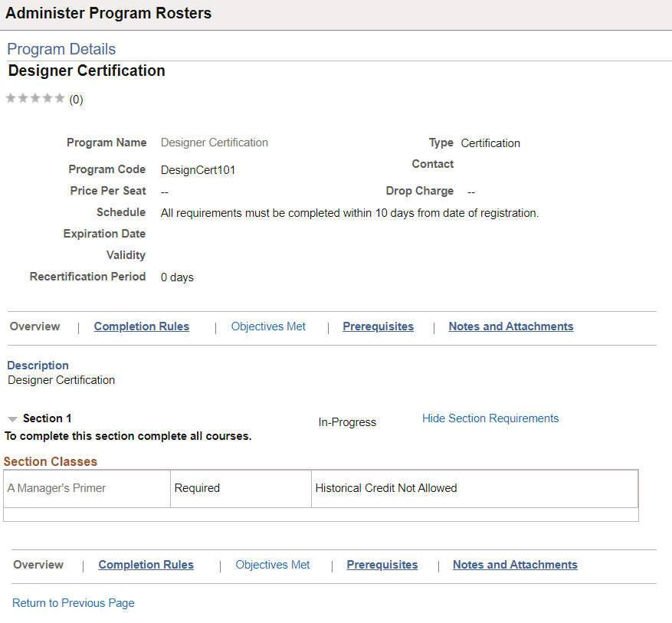The width and height of the screenshot is (672, 623).
Task: Give a five-star rating
Action: [60, 98]
